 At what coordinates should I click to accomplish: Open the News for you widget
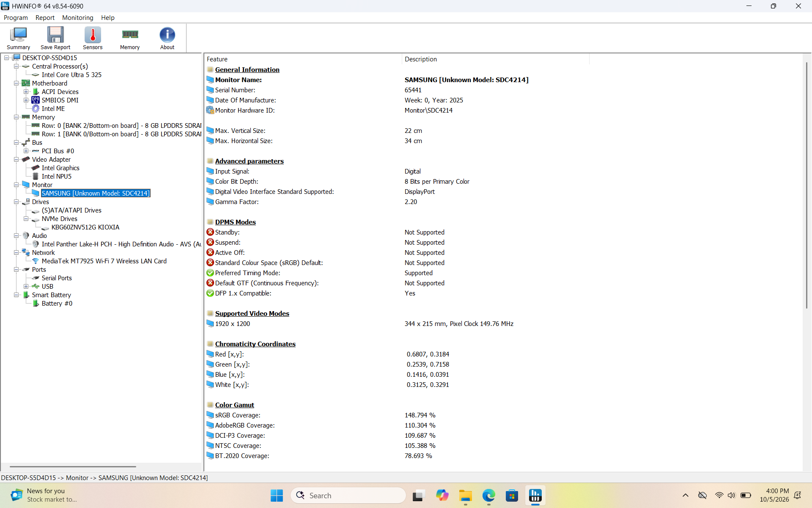tap(44, 495)
